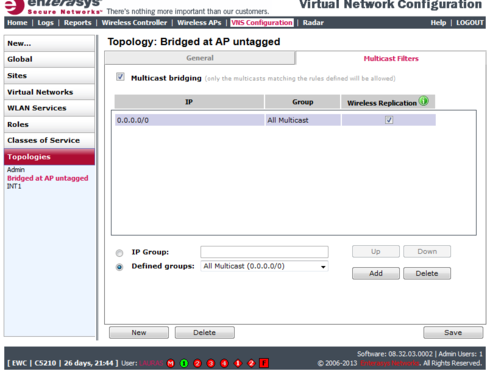Open the Wireless Controller menu
Image resolution: width=490 pixels, height=374 pixels.
[x=134, y=23]
